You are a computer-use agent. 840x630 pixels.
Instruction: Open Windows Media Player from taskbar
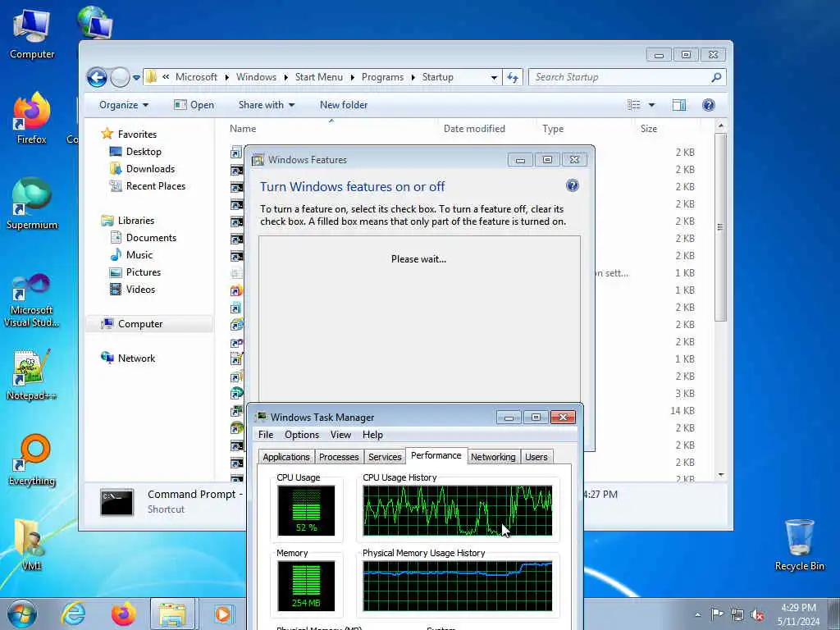[x=222, y=614]
